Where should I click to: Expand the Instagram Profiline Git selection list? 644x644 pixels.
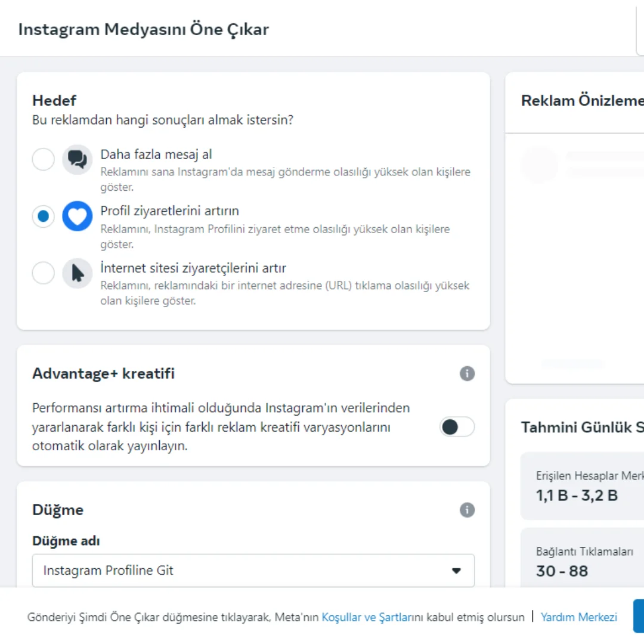coord(253,571)
